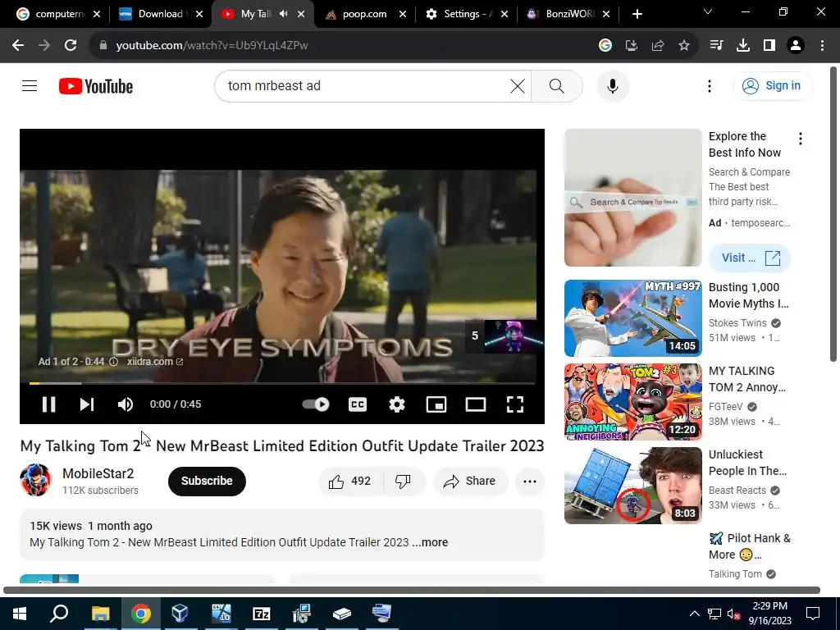Like the video with thumbs up
Image resolution: width=840 pixels, height=630 pixels.
(x=349, y=481)
